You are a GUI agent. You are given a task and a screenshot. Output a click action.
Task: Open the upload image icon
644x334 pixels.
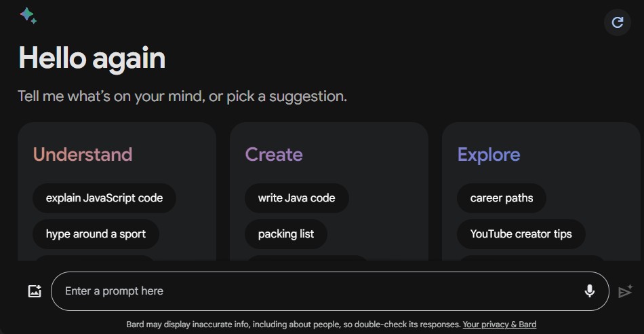(35, 291)
